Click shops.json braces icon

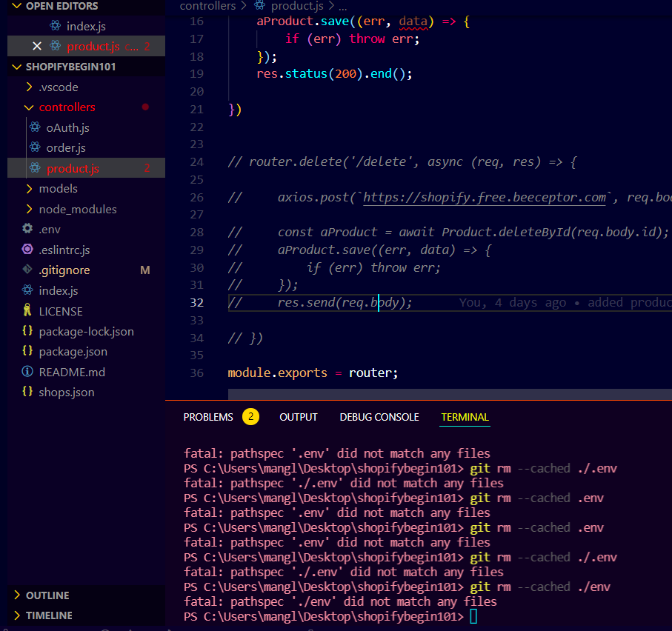(x=27, y=392)
